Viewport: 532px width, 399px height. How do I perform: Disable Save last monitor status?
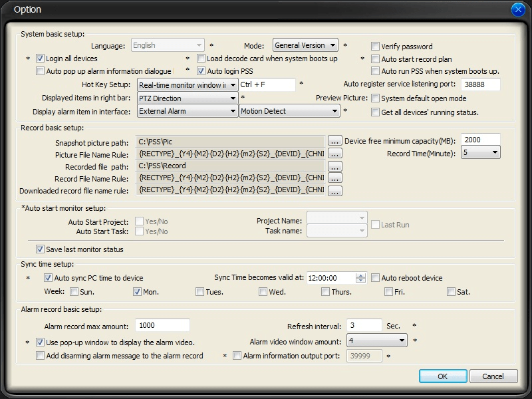point(40,249)
